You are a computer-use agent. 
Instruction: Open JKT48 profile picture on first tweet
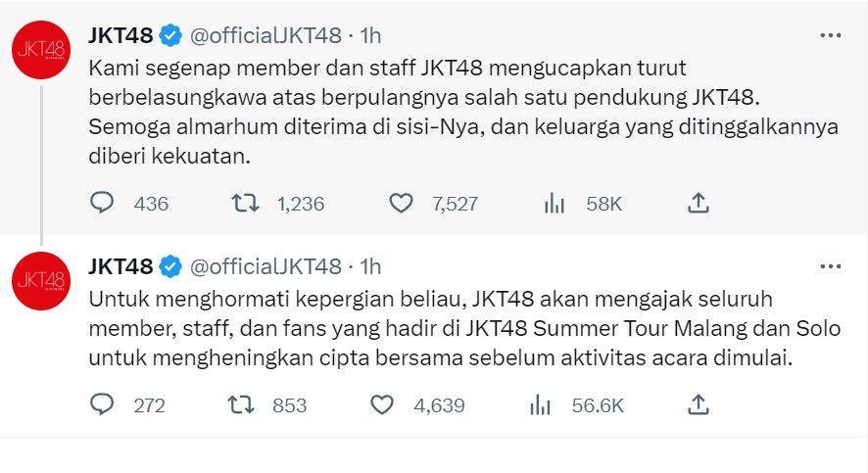(x=41, y=50)
